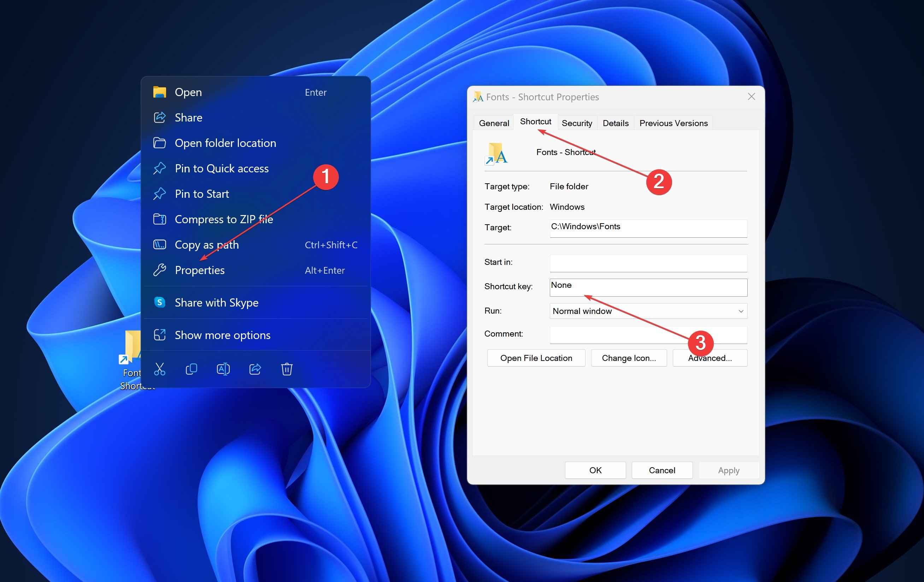
Task: Choose Open folder location
Action: tap(255, 143)
